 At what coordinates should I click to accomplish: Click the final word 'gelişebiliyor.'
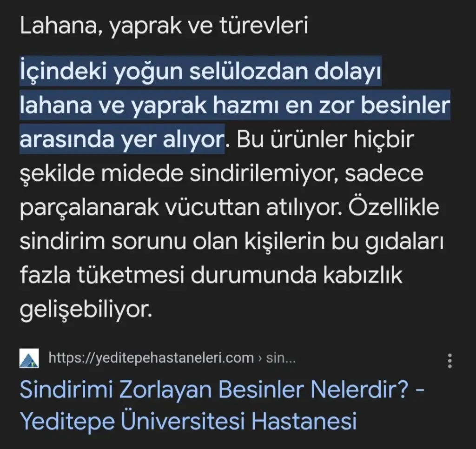(x=86, y=310)
